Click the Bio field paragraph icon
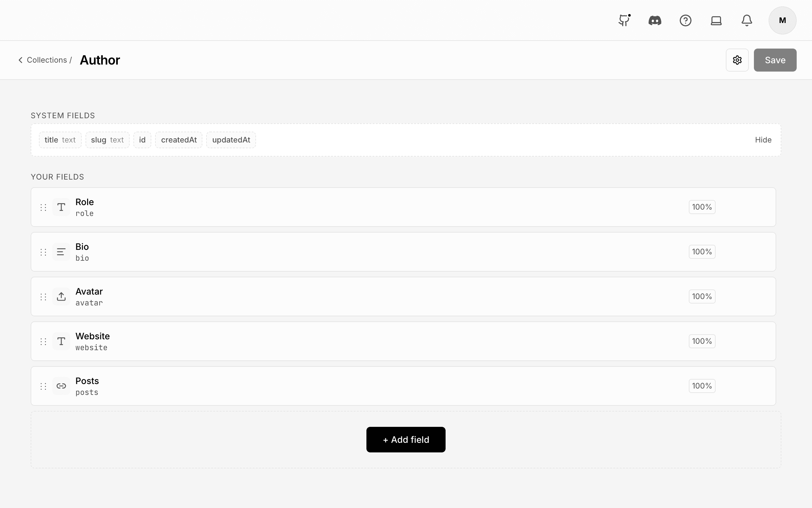Image resolution: width=812 pixels, height=508 pixels. (61, 252)
